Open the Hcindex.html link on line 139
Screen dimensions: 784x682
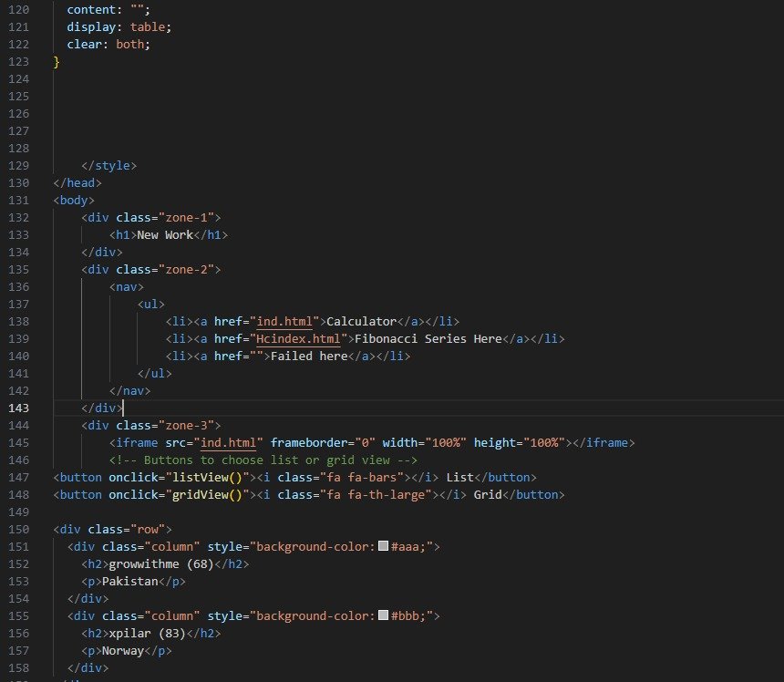298,339
